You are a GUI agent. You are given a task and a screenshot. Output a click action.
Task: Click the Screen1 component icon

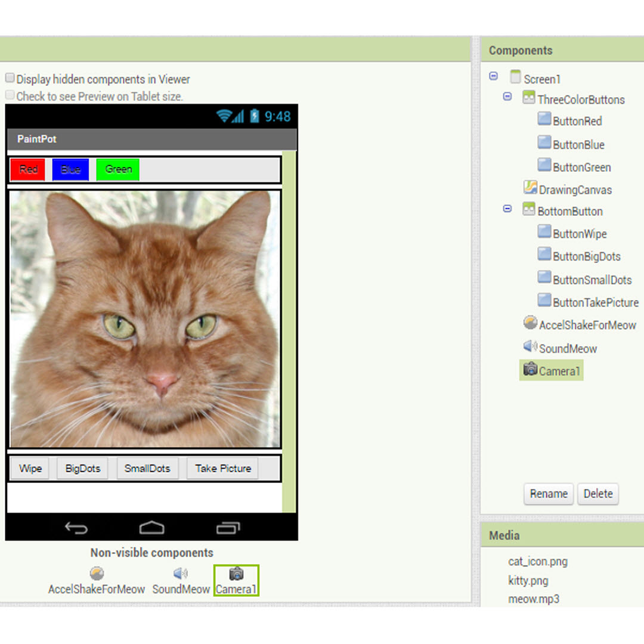point(515,77)
